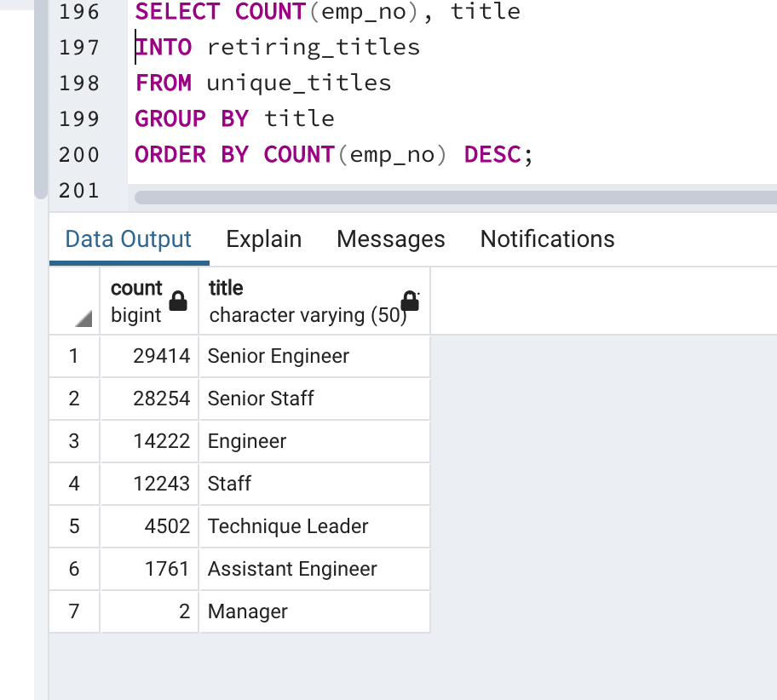Image resolution: width=777 pixels, height=700 pixels.
Task: Select row 5 by its row number
Action: tap(74, 526)
